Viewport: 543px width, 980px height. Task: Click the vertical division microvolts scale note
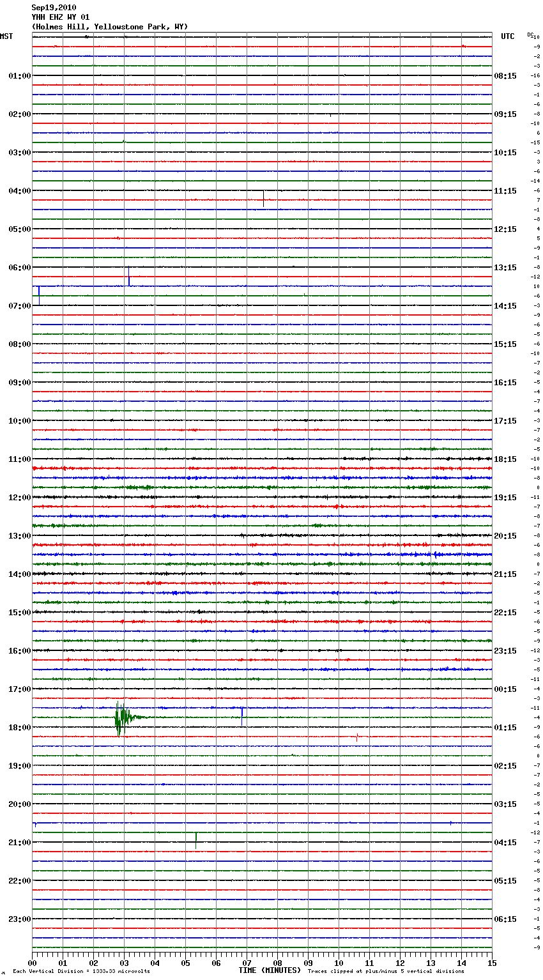[x=81, y=972]
